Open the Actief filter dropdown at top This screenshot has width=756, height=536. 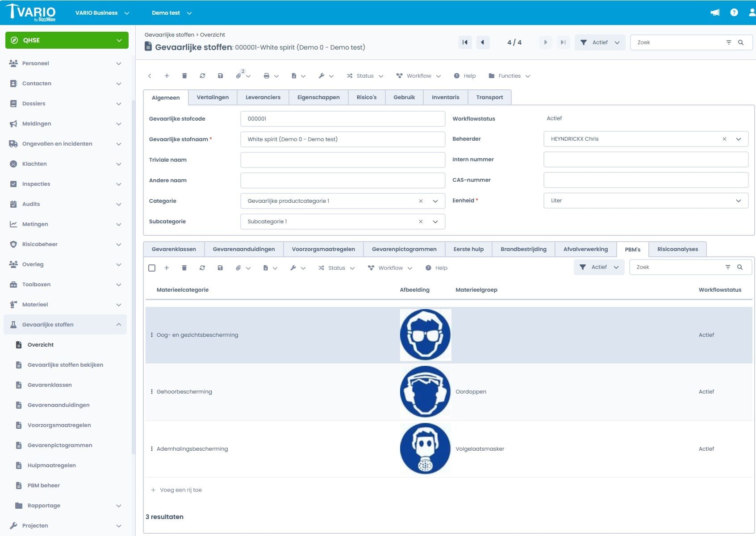click(x=600, y=42)
